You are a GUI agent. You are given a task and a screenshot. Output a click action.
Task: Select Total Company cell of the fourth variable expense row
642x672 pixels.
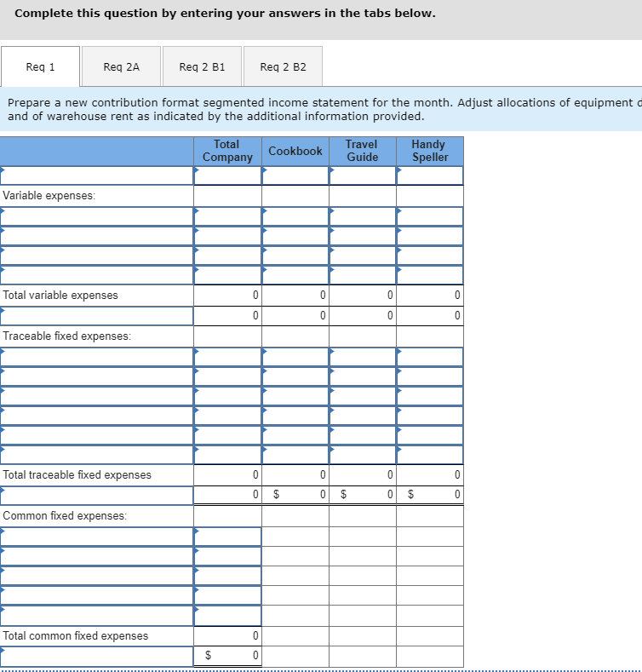coord(227,275)
